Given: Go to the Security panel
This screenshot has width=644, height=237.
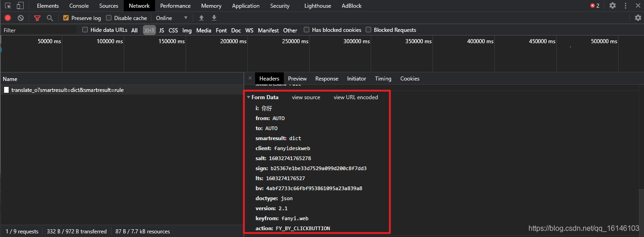Looking at the screenshot, I should 280,5.
